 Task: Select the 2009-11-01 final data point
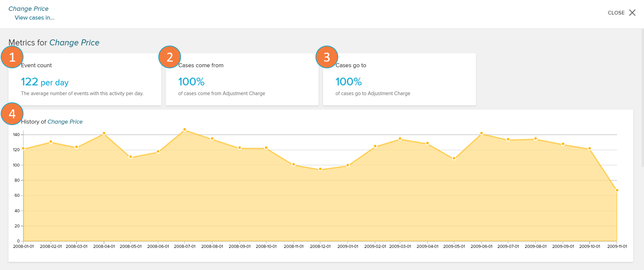click(617, 190)
